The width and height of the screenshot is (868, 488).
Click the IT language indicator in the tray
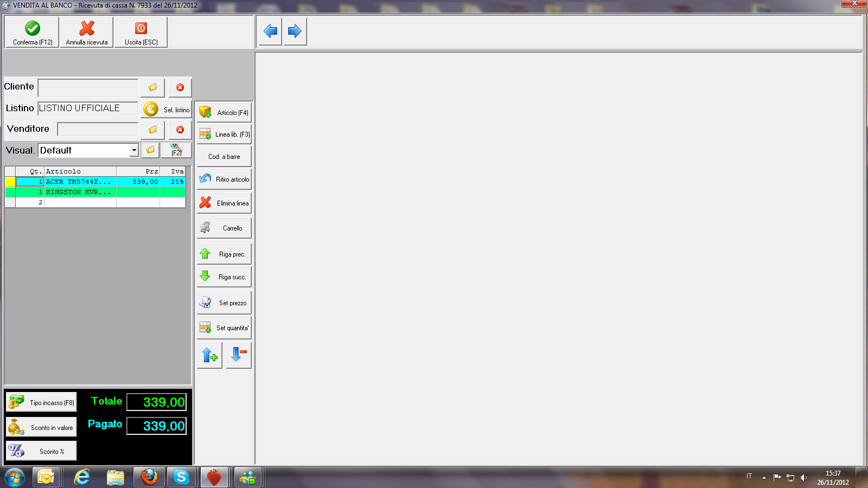coord(749,476)
